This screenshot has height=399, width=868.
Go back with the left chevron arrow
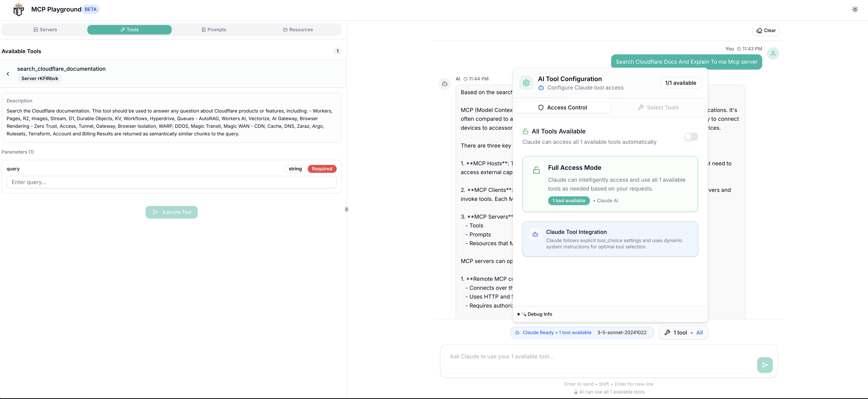pos(8,74)
